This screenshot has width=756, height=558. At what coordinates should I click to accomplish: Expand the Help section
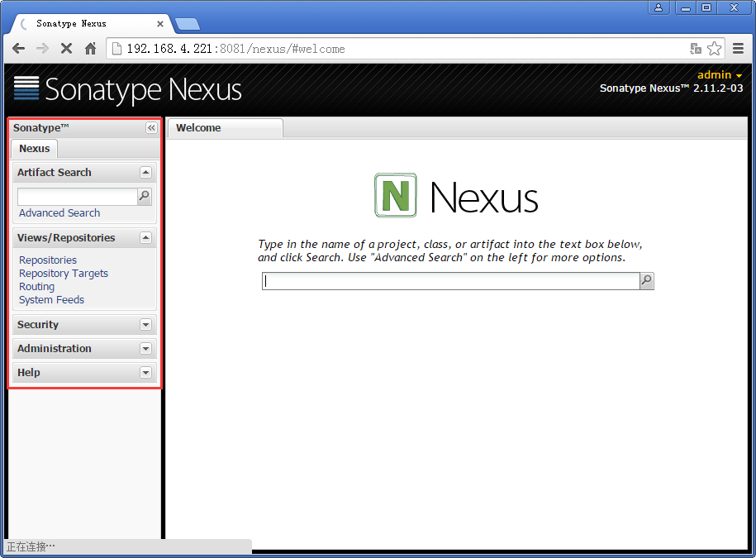(145, 373)
